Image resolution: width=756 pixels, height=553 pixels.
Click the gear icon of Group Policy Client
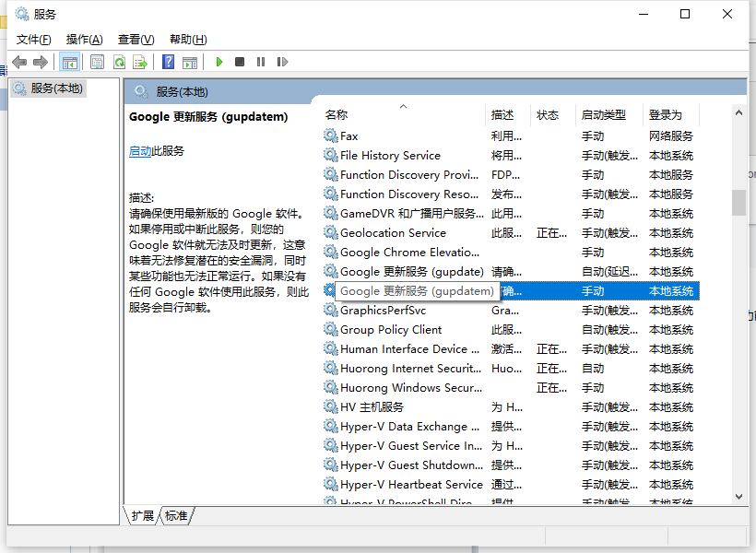tap(330, 329)
